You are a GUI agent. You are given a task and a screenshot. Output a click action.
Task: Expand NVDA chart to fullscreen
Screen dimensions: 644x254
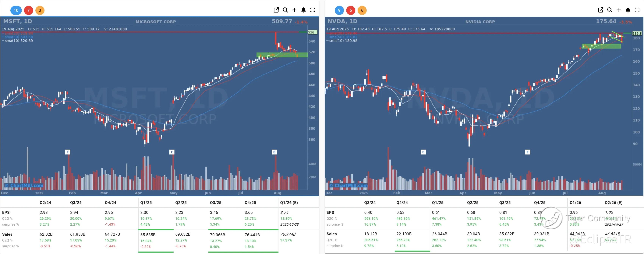[637, 10]
